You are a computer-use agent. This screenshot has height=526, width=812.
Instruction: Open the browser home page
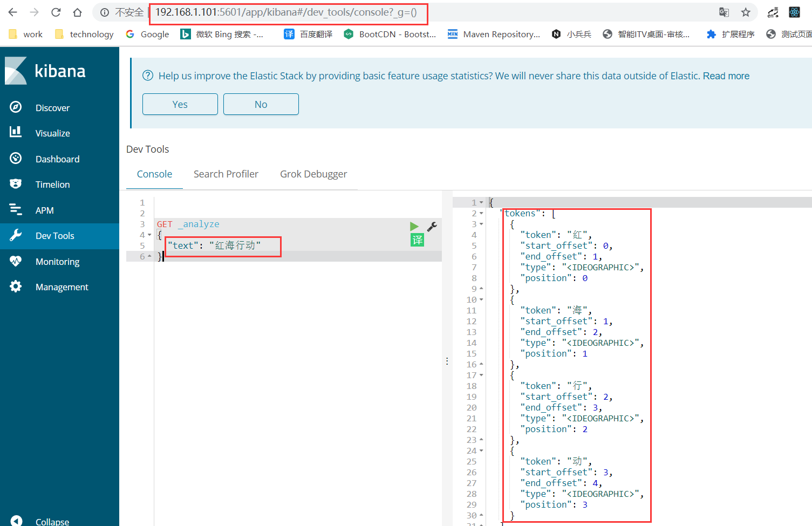click(77, 12)
